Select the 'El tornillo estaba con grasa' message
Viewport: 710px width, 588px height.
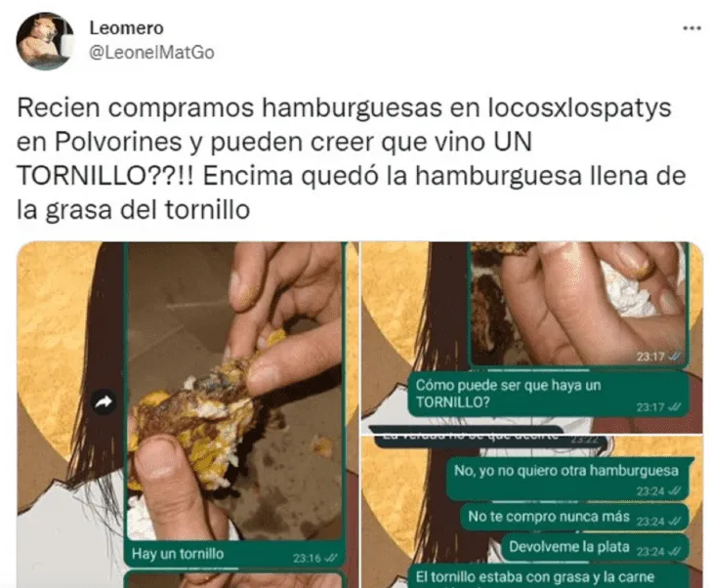click(x=548, y=576)
